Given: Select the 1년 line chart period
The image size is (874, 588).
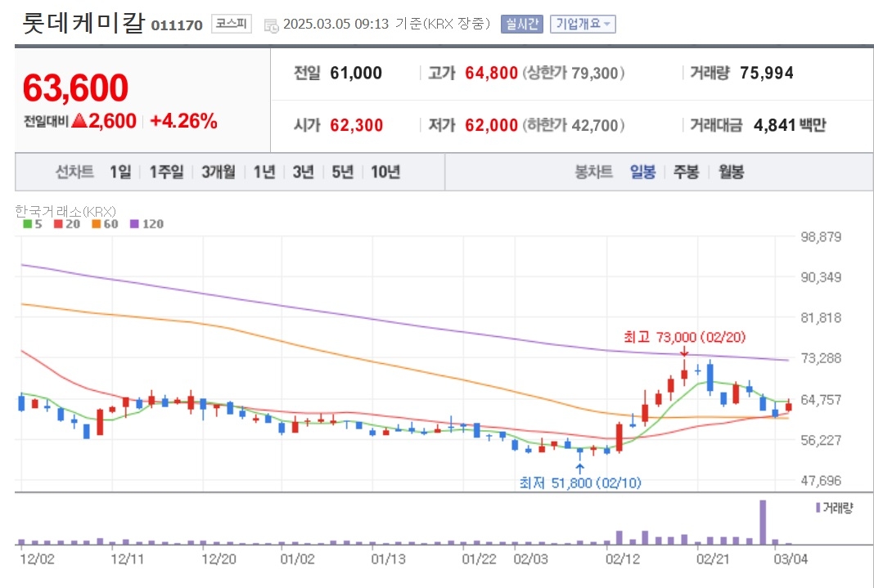Looking at the screenshot, I should tap(264, 172).
